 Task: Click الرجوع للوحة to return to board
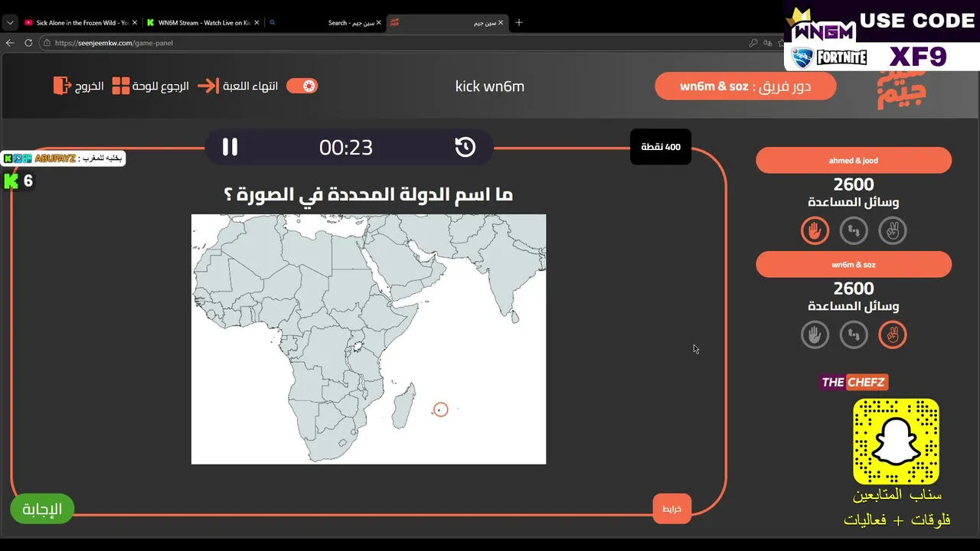[160, 86]
